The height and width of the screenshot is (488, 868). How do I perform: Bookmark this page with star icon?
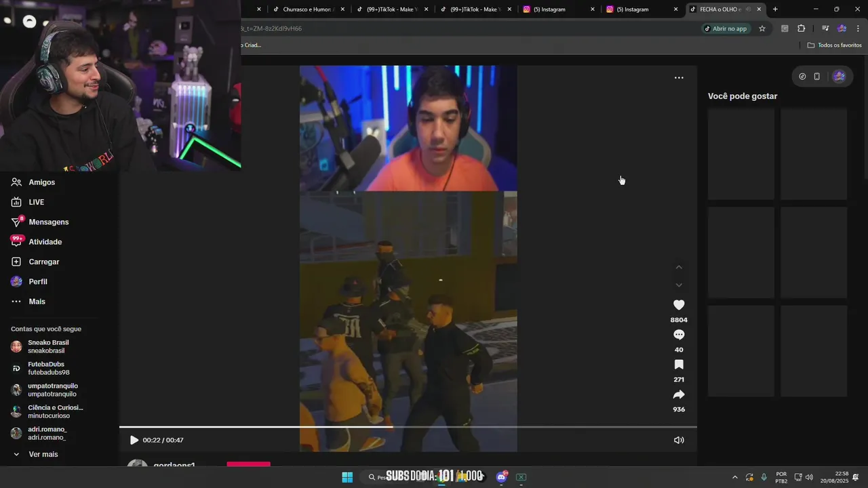click(762, 28)
